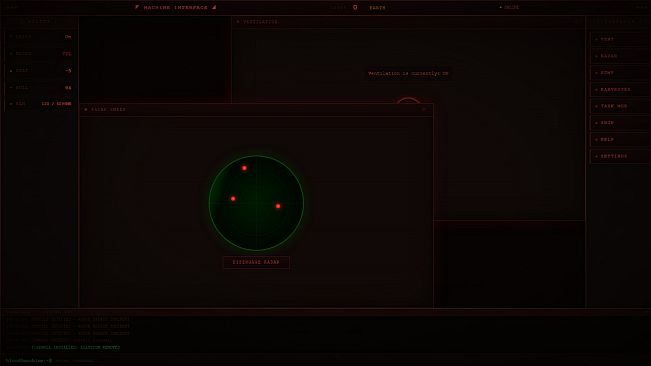The height and width of the screenshot is (366, 651).
Task: Open the Vent entry in right sidebar
Action: 620,39
